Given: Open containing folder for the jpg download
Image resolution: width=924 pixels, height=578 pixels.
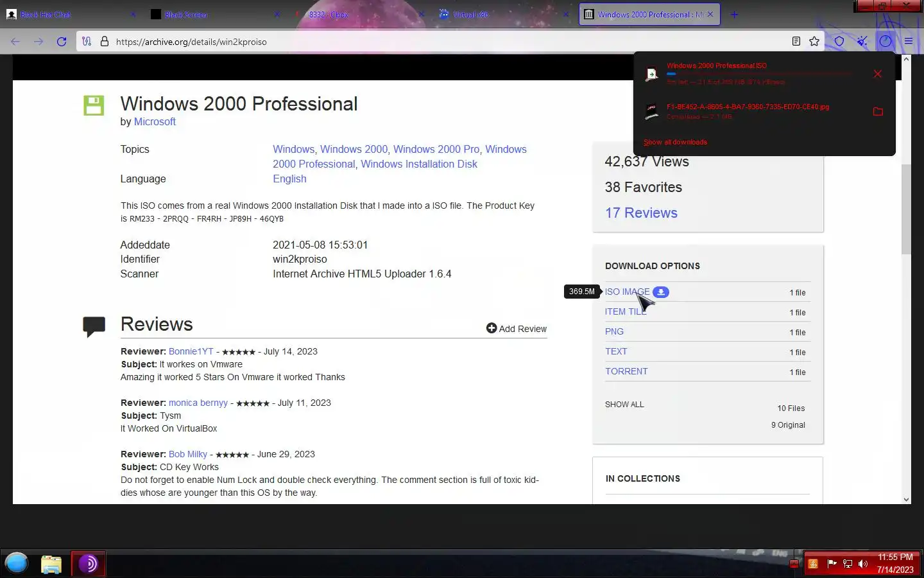Looking at the screenshot, I should pyautogui.click(x=878, y=112).
